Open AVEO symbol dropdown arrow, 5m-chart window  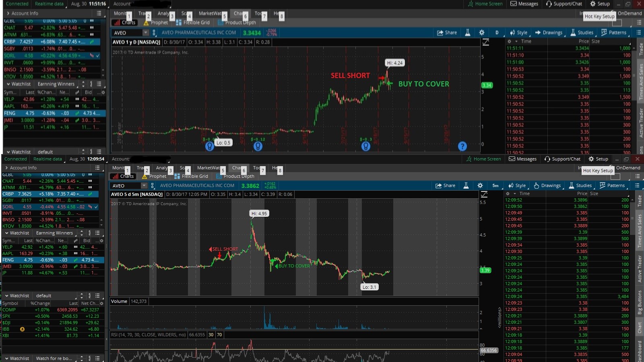click(x=144, y=185)
